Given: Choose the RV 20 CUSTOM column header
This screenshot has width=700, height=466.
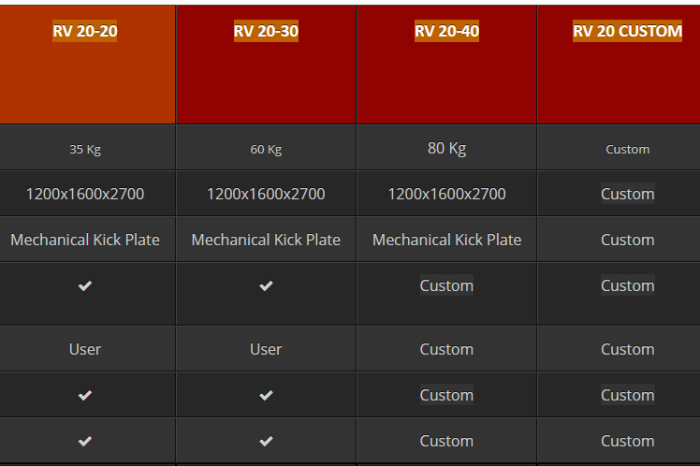Looking at the screenshot, I should tap(627, 31).
